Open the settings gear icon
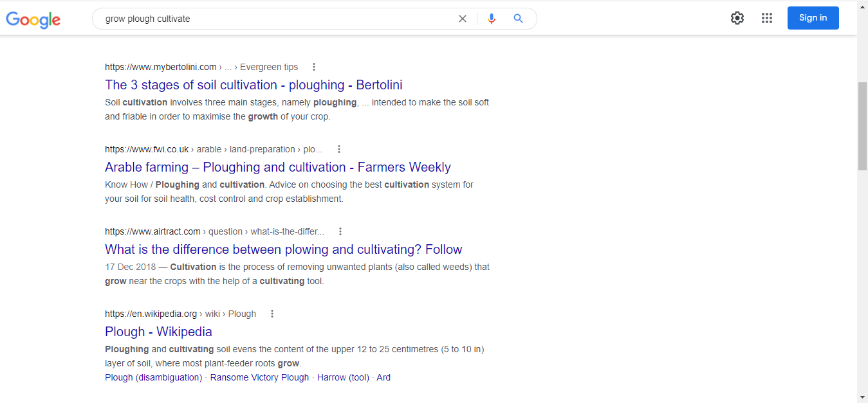Image resolution: width=868 pixels, height=403 pixels. pos(737,18)
